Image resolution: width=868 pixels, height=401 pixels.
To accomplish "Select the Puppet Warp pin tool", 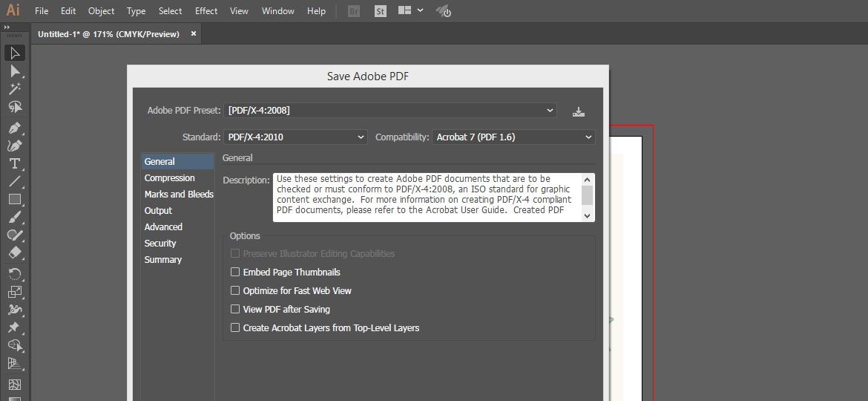I will coord(15,327).
